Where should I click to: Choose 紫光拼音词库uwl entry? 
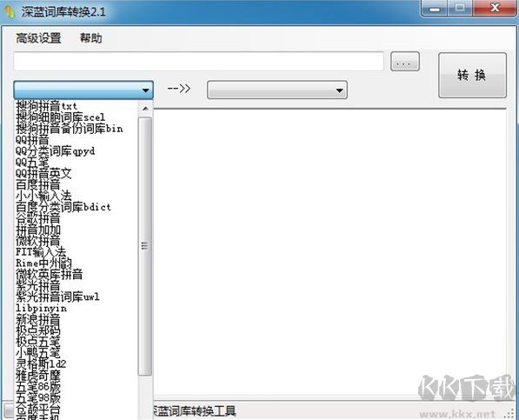click(x=57, y=297)
